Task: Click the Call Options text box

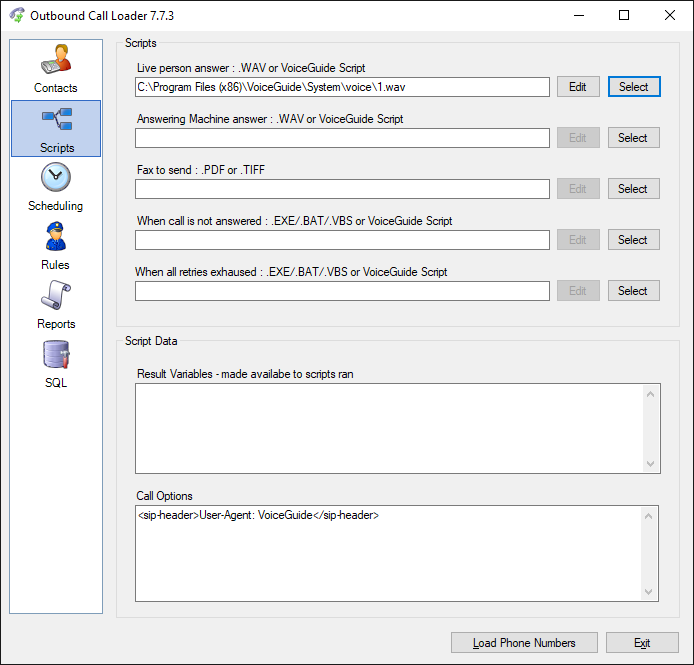Action: (x=390, y=553)
